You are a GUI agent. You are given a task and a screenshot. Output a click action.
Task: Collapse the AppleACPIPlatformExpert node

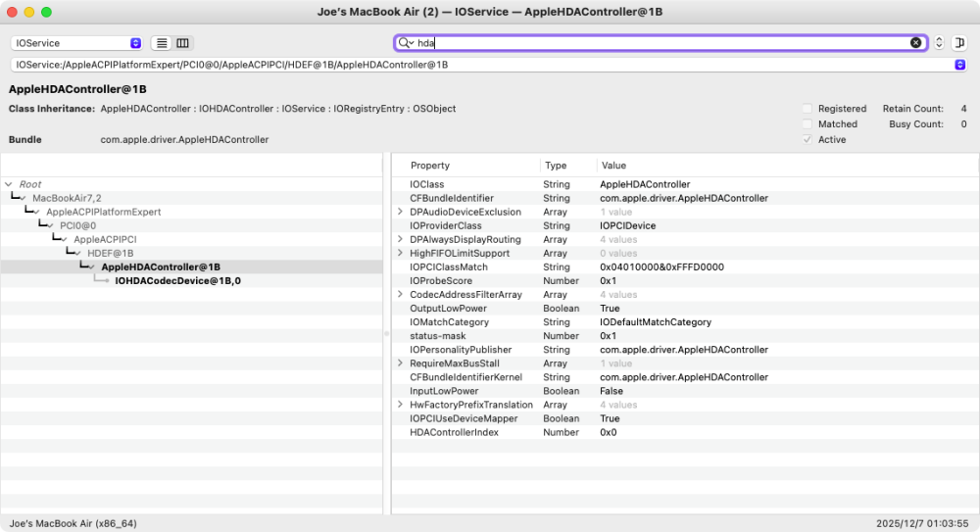point(36,212)
